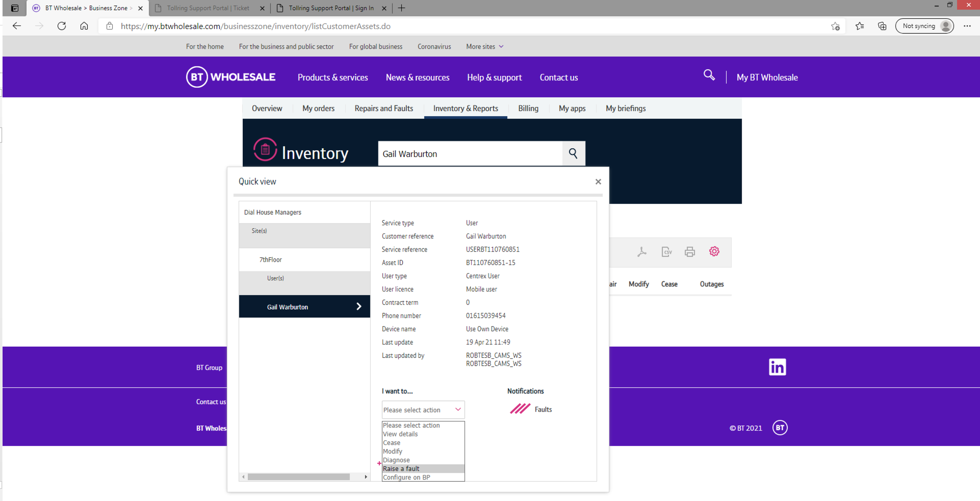This screenshot has width=980, height=501.
Task: Click the site search magnifier in header
Action: (709, 75)
